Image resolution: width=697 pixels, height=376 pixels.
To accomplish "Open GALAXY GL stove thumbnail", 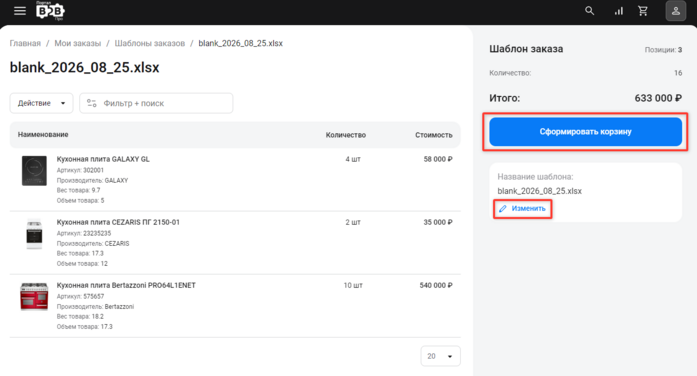I will (34, 171).
